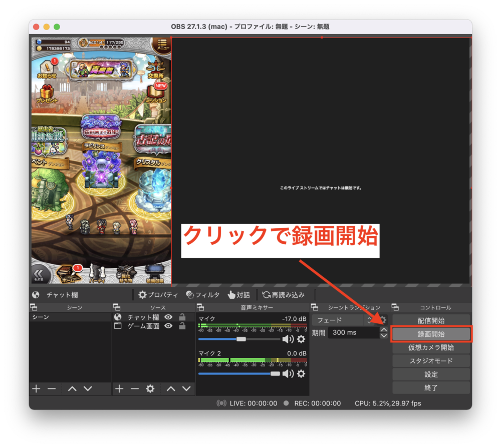Move the scene up in the list

[72, 388]
